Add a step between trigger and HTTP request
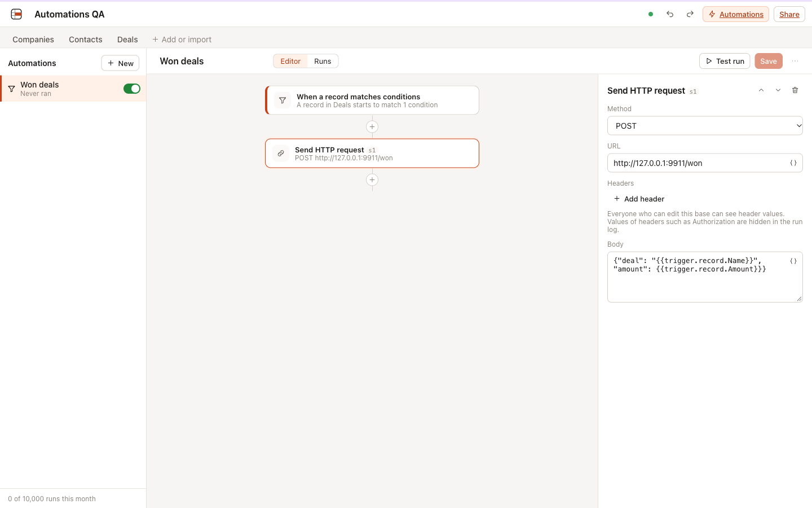Image resolution: width=812 pixels, height=508 pixels. 372,127
